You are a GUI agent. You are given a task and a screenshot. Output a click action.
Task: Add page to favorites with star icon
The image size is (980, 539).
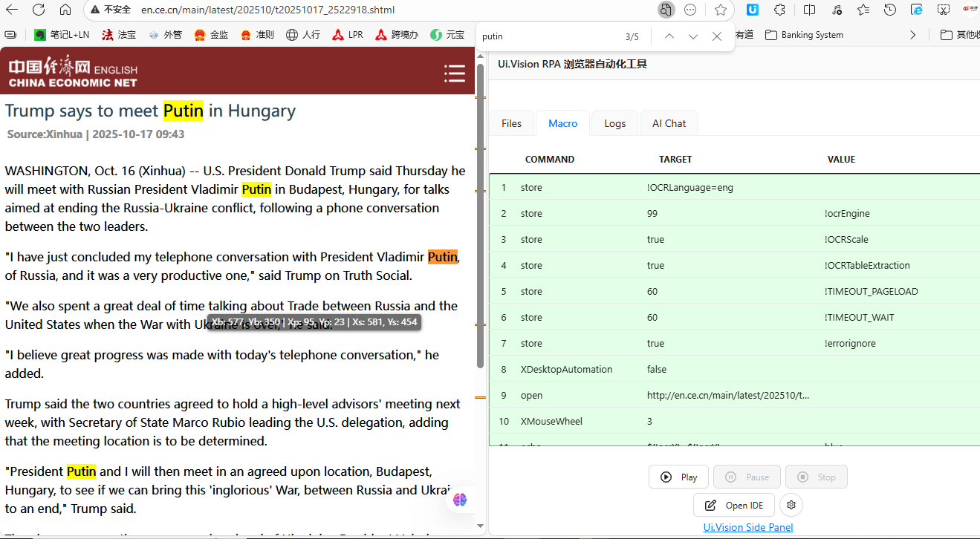(720, 10)
